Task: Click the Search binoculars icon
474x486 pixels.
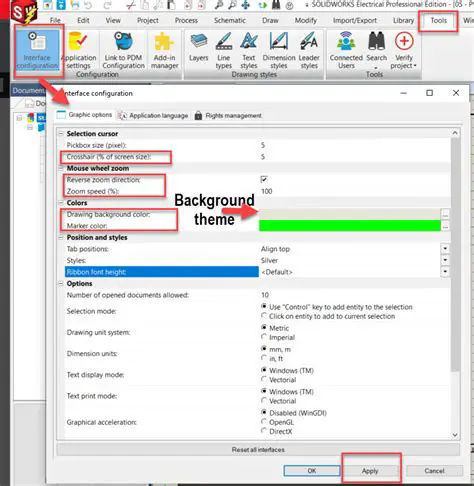Action: [x=377, y=42]
